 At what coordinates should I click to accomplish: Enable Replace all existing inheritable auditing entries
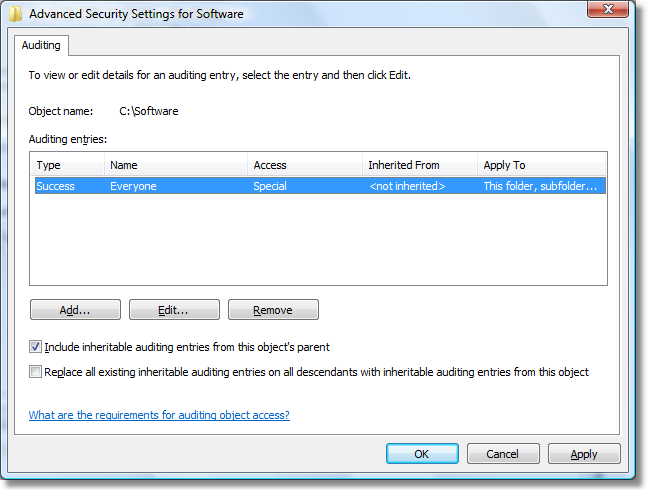pyautogui.click(x=35, y=372)
